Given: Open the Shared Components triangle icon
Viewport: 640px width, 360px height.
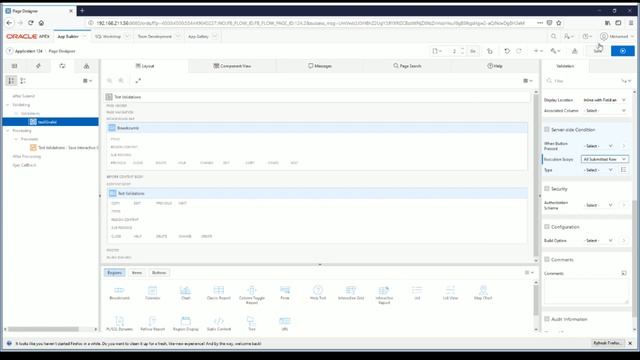Looking at the screenshot, I should click(x=575, y=51).
